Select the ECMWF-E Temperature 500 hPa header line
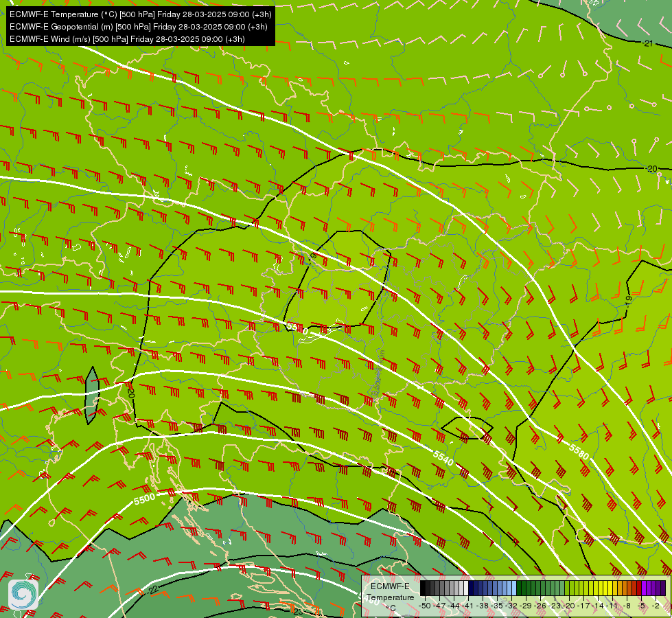Screen dimensions: 672x618 pyautogui.click(x=141, y=14)
